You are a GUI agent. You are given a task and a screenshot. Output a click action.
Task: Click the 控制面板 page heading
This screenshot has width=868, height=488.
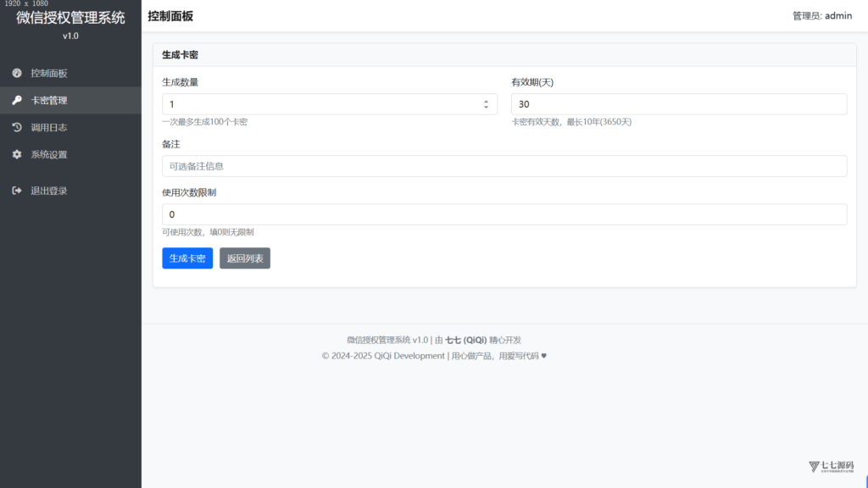click(170, 16)
